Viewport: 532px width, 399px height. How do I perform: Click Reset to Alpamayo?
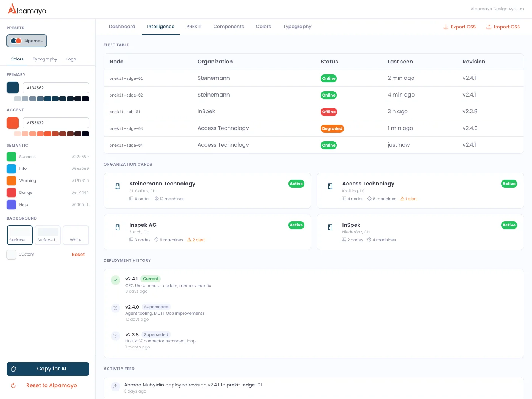tap(48, 385)
